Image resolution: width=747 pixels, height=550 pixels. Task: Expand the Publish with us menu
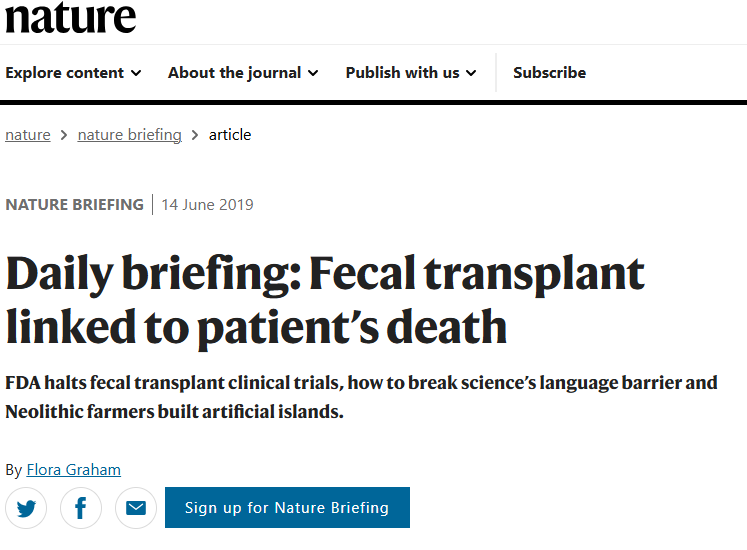point(411,73)
